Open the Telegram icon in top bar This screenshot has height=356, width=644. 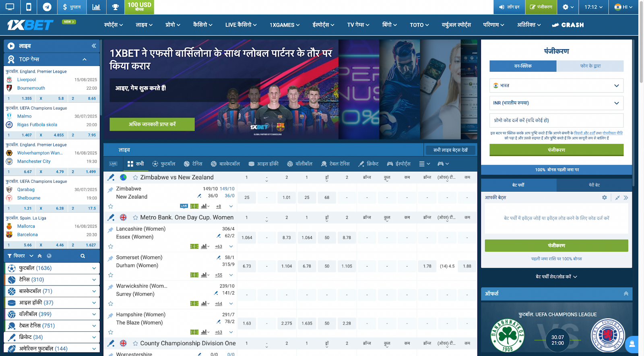[47, 7]
